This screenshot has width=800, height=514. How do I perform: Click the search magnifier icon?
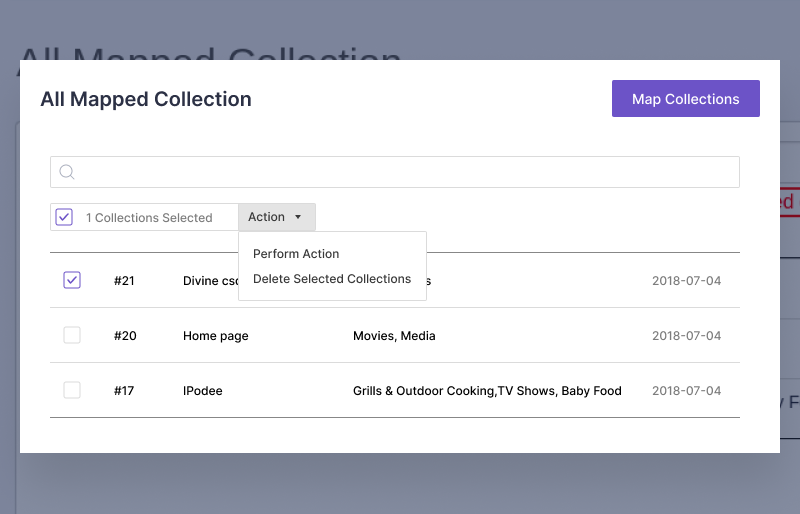(67, 172)
